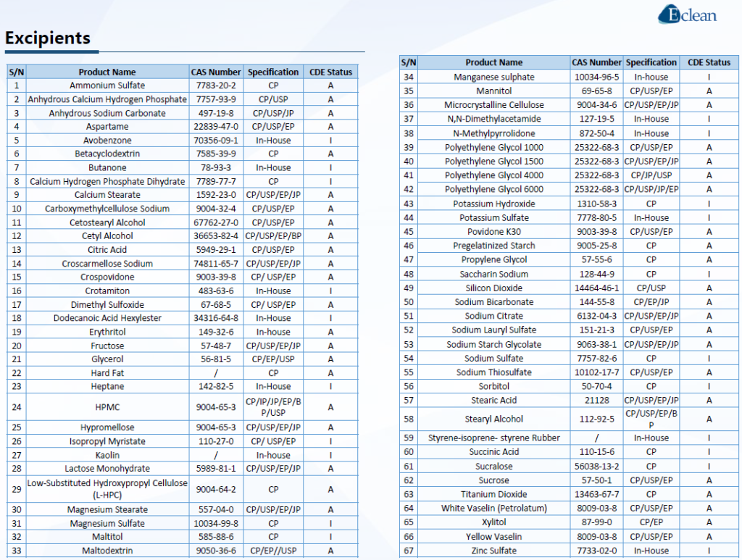Click the Maltodextrin cell
742x560 pixels.
pos(107,551)
